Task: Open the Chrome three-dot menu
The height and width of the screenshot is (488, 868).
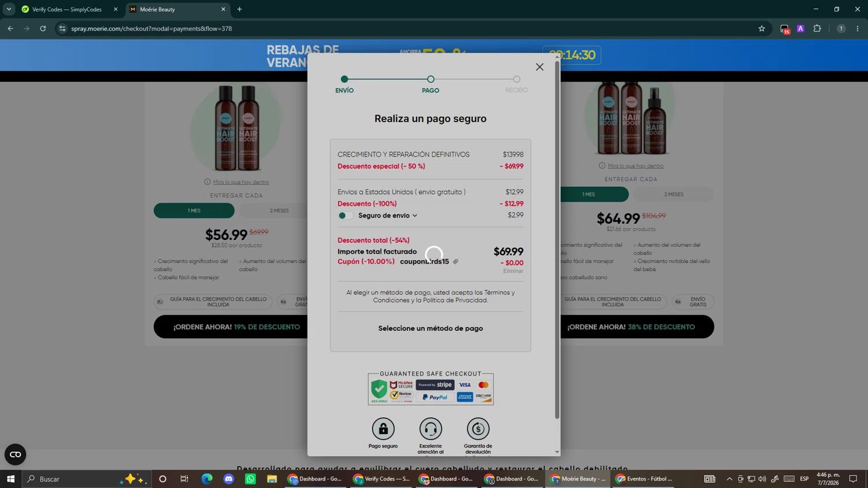Action: pos(858,28)
